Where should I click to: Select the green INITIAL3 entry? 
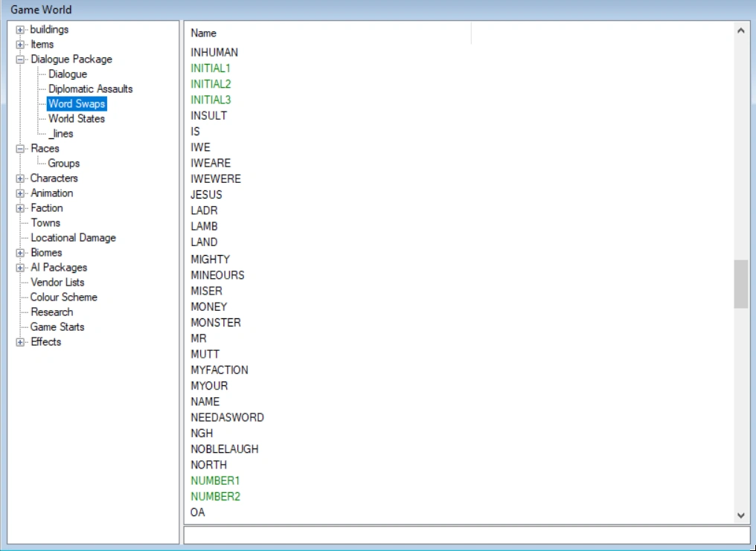pyautogui.click(x=211, y=100)
